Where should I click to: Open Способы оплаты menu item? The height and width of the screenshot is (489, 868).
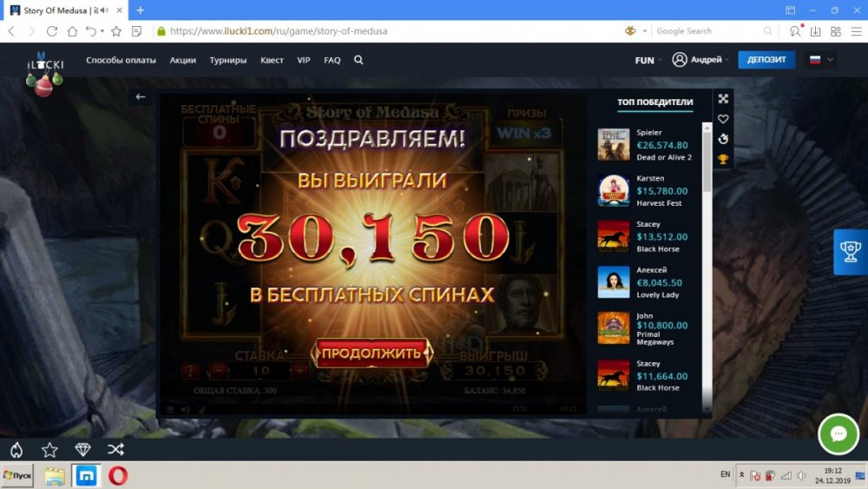click(x=121, y=60)
